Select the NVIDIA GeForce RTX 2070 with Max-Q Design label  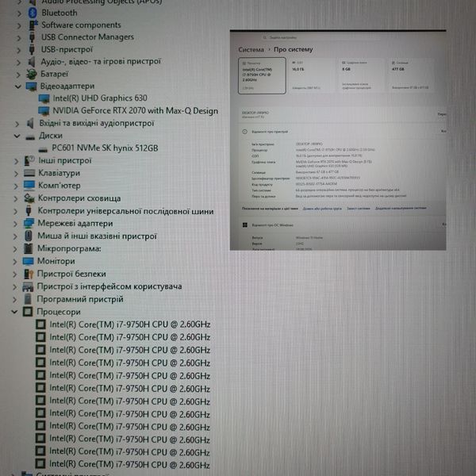pyautogui.click(x=136, y=111)
